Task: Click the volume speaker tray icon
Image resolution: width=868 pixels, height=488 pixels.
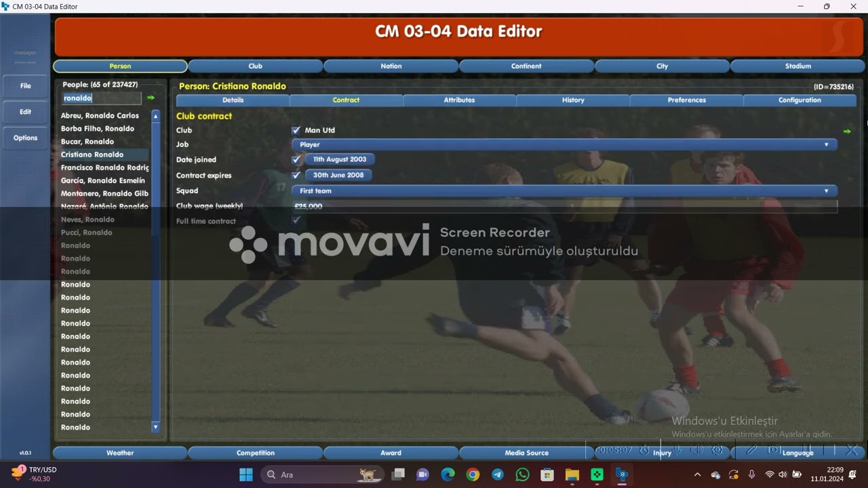Action: [783, 474]
